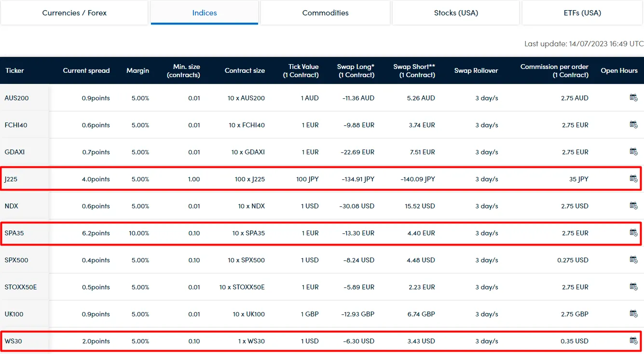Click the Ticker column header
Screen dimensions: 644x354
click(14, 70)
